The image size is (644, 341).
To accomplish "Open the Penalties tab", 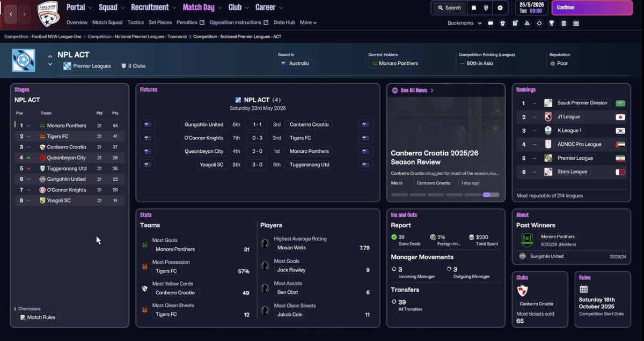I will tap(191, 23).
